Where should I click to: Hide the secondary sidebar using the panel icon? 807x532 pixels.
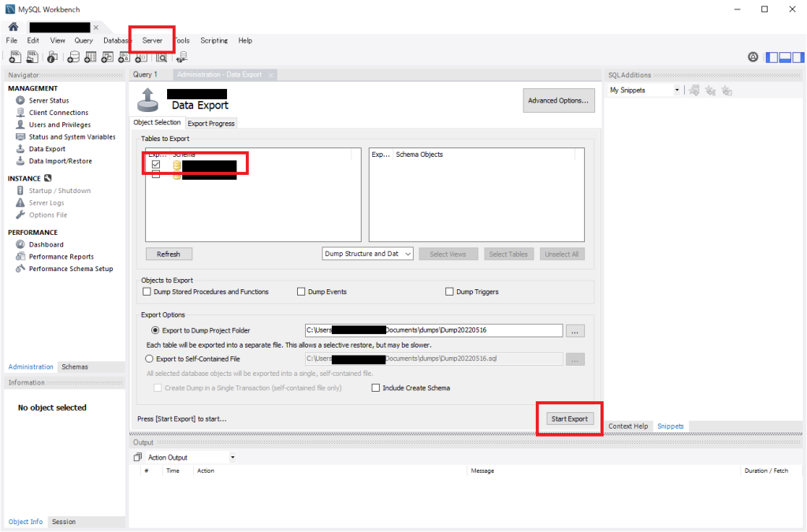(x=798, y=57)
